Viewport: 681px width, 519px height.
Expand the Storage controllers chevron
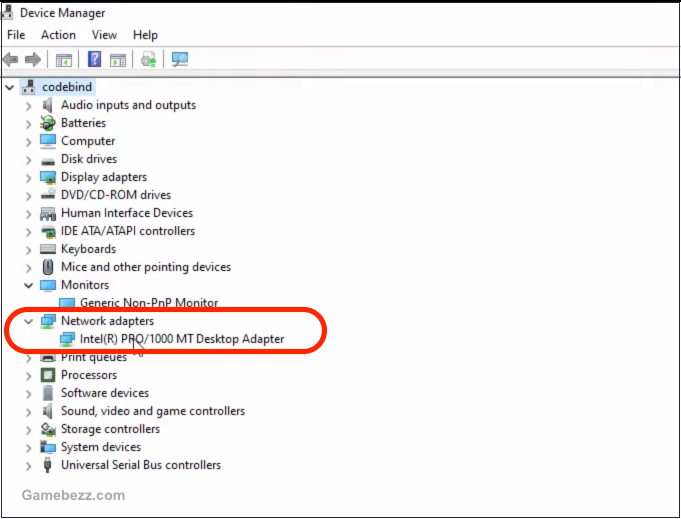click(x=29, y=430)
